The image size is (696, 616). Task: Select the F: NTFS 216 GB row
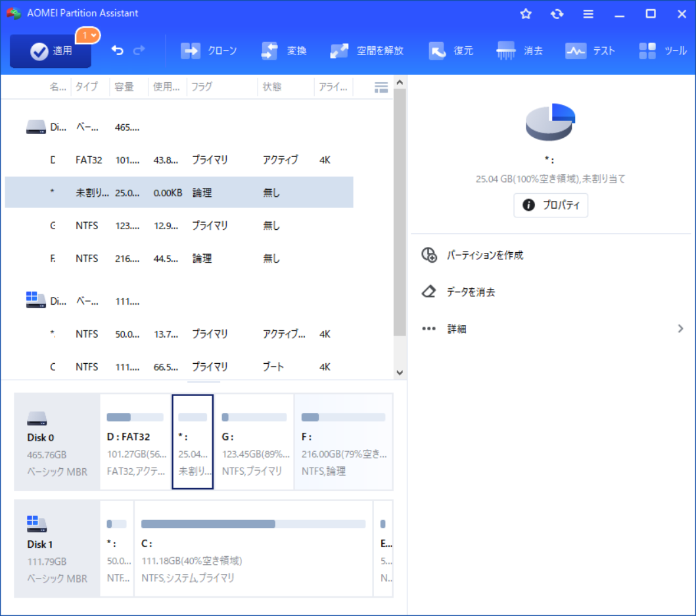(x=179, y=258)
